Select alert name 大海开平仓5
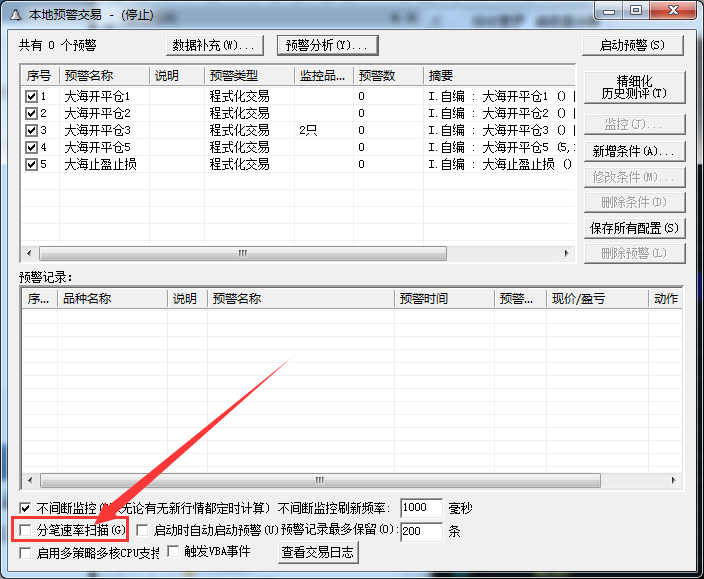Screen dimensions: 704x579 [x=97, y=147]
